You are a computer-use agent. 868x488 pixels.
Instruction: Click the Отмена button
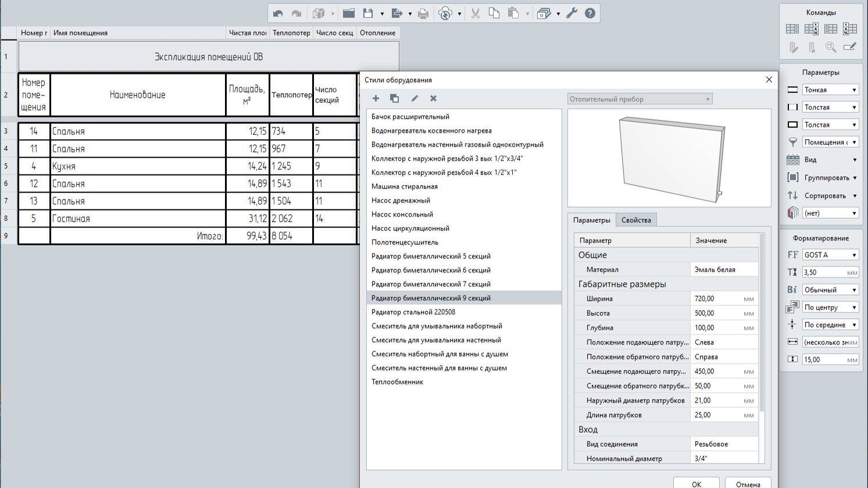tap(748, 484)
